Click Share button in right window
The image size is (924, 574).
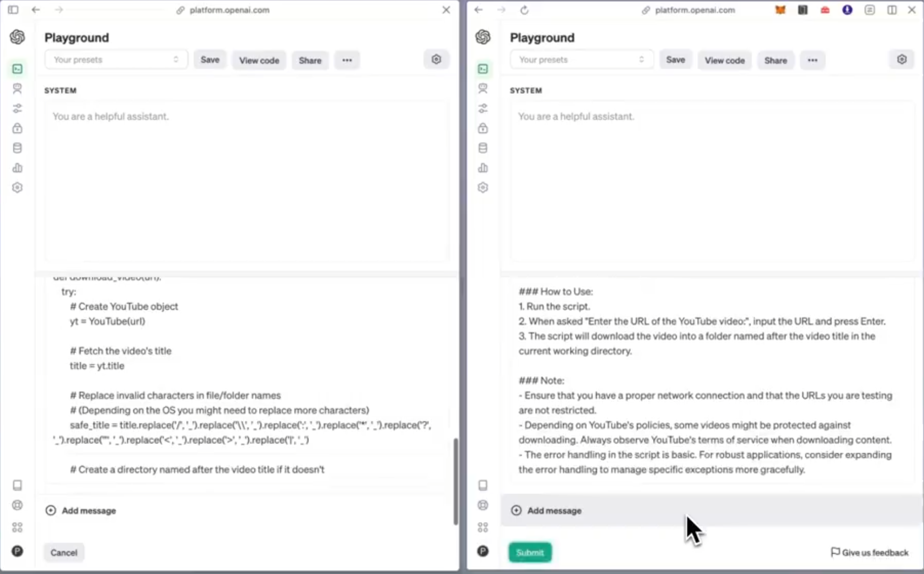click(776, 60)
